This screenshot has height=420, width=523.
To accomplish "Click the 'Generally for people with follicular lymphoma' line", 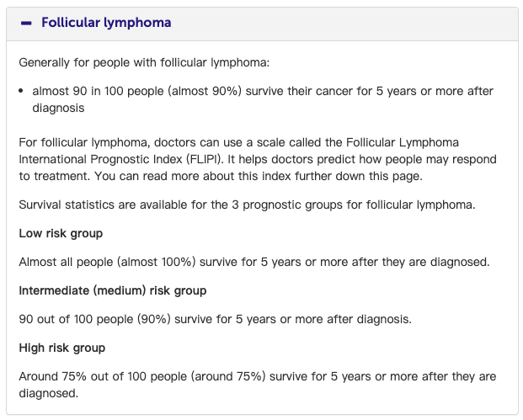I will point(144,62).
